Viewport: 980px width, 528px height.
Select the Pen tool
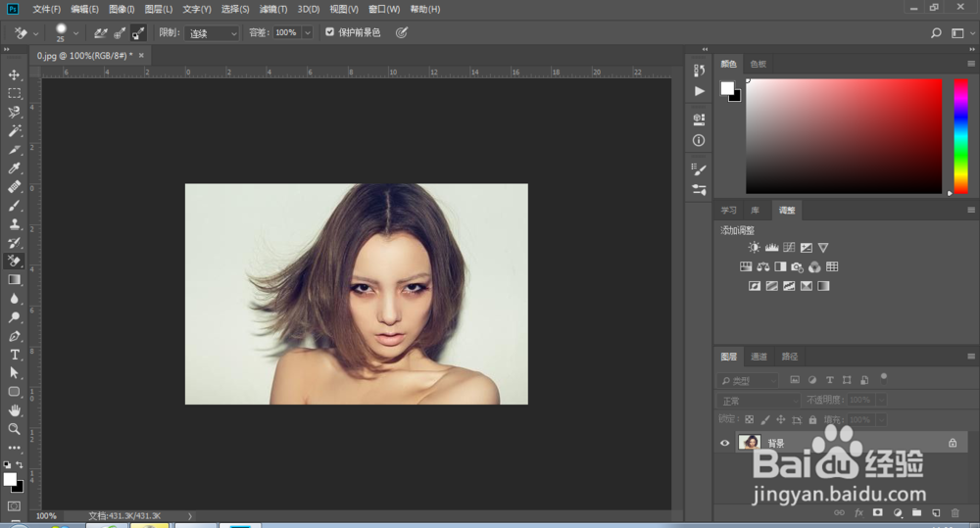click(x=15, y=336)
